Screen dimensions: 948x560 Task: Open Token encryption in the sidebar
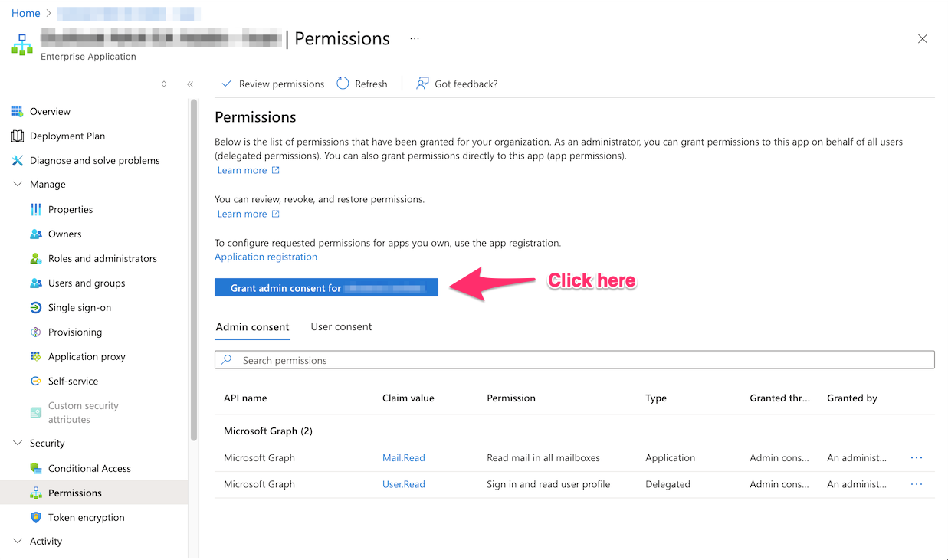pyautogui.click(x=86, y=517)
